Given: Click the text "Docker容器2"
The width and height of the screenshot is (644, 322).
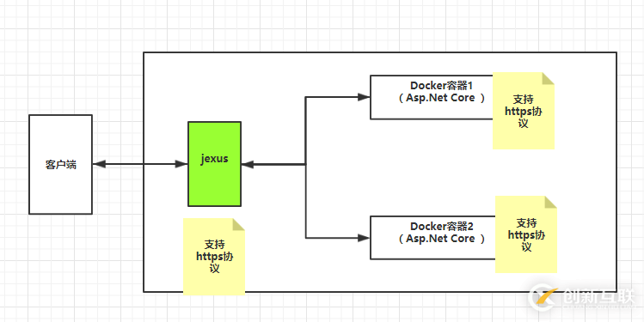Looking at the screenshot, I should [442, 227].
